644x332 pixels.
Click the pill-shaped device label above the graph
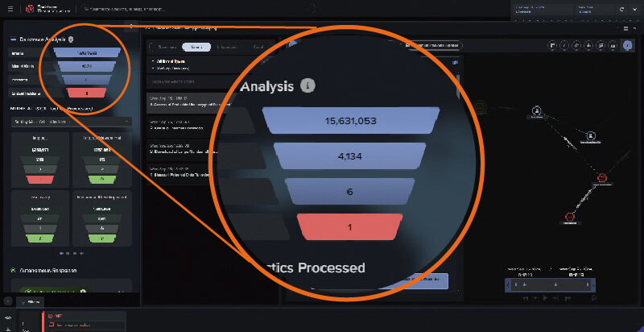(433, 45)
